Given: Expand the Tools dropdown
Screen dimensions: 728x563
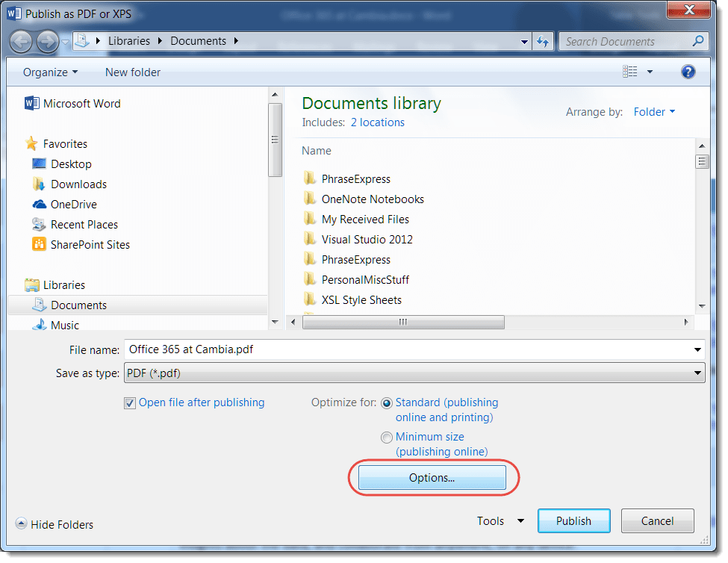Looking at the screenshot, I should point(500,520).
